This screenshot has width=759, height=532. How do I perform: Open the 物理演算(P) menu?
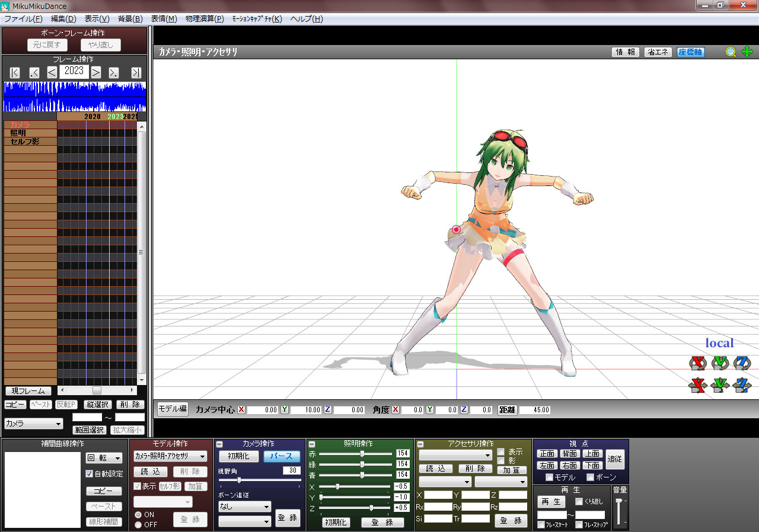205,19
